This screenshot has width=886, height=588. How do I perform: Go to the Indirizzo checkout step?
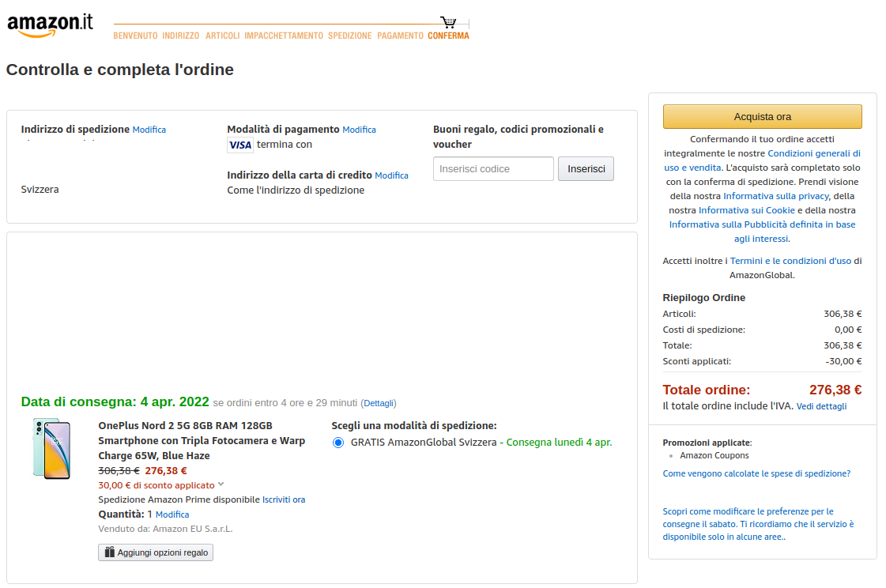click(181, 36)
